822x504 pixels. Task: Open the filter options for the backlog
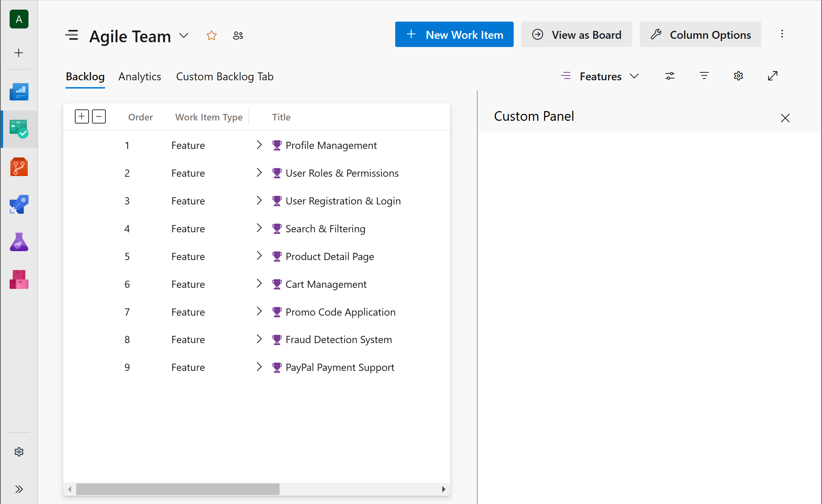704,76
